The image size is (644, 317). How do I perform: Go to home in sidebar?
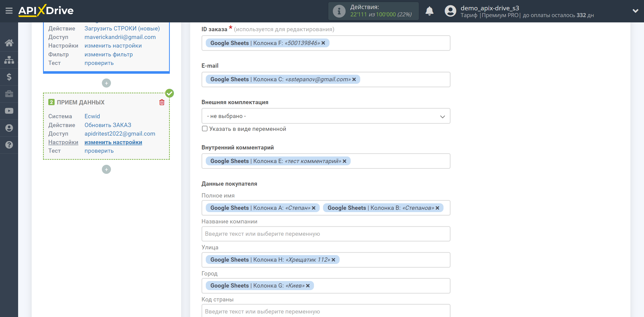[9, 43]
